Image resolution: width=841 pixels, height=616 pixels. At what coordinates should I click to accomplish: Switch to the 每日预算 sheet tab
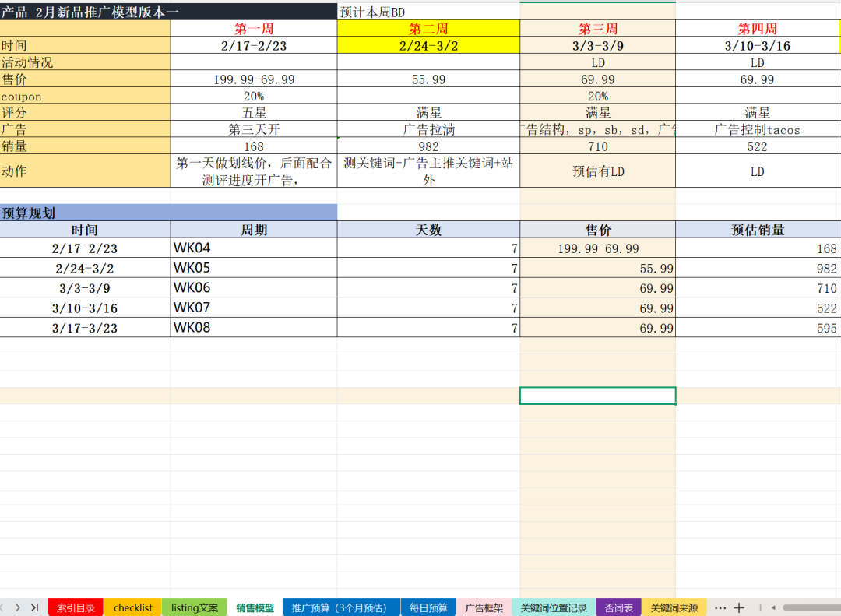click(428, 608)
